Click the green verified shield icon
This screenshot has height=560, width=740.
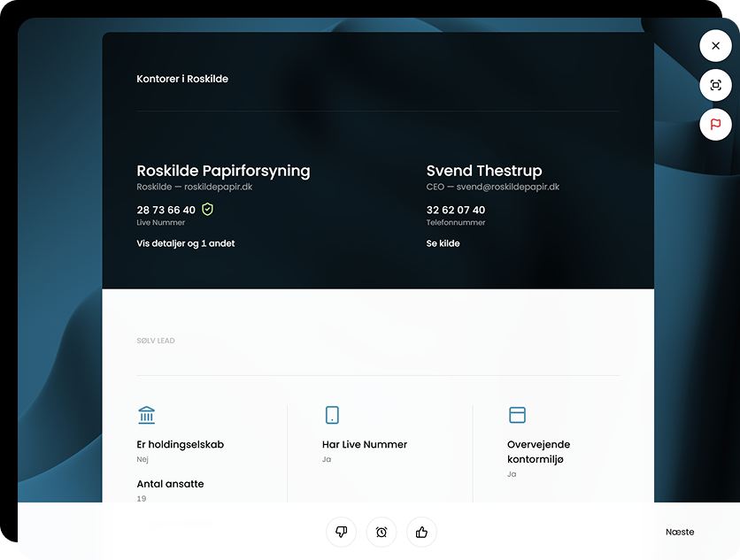tap(208, 210)
